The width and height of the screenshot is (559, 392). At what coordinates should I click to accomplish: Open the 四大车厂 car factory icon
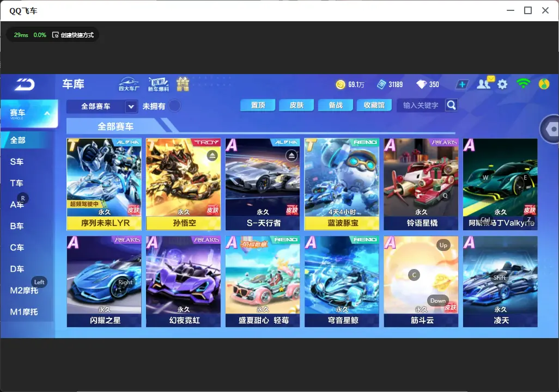pyautogui.click(x=129, y=84)
